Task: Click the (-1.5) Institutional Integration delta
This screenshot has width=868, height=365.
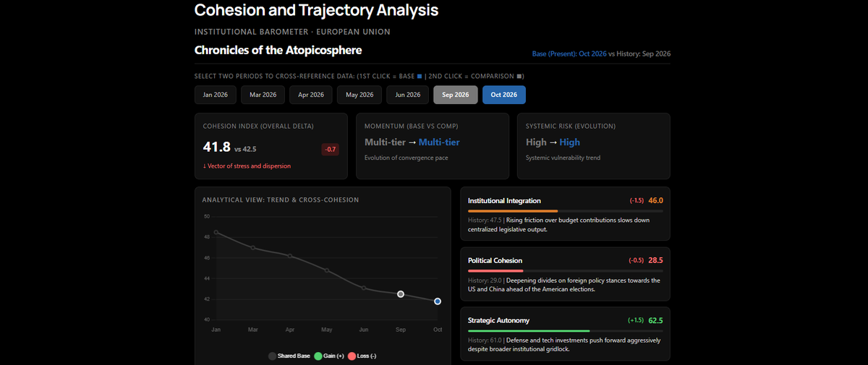Action: 637,200
